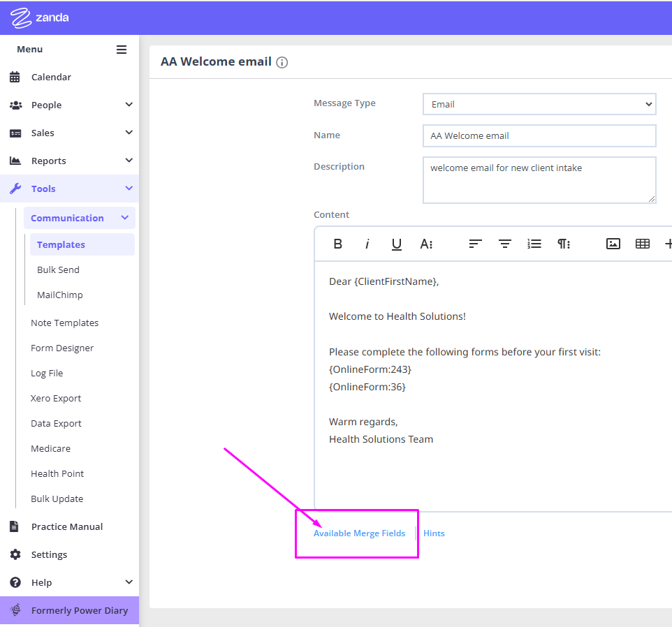Image resolution: width=672 pixels, height=627 pixels.
Task: Click inside the Name input field
Action: pos(539,135)
